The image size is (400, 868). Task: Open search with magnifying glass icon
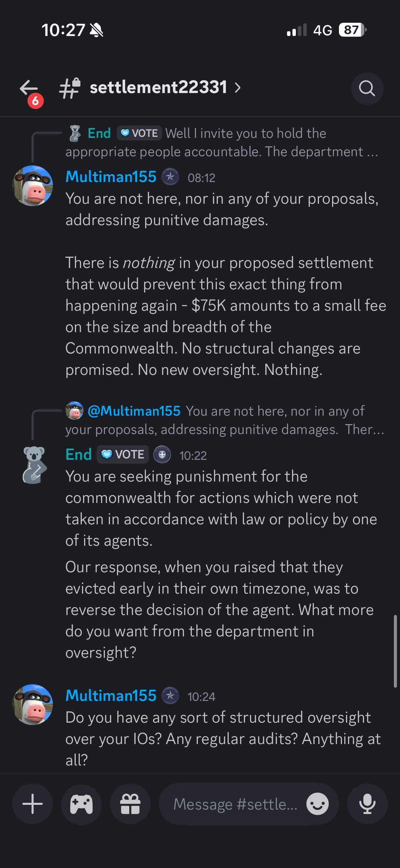click(x=367, y=89)
